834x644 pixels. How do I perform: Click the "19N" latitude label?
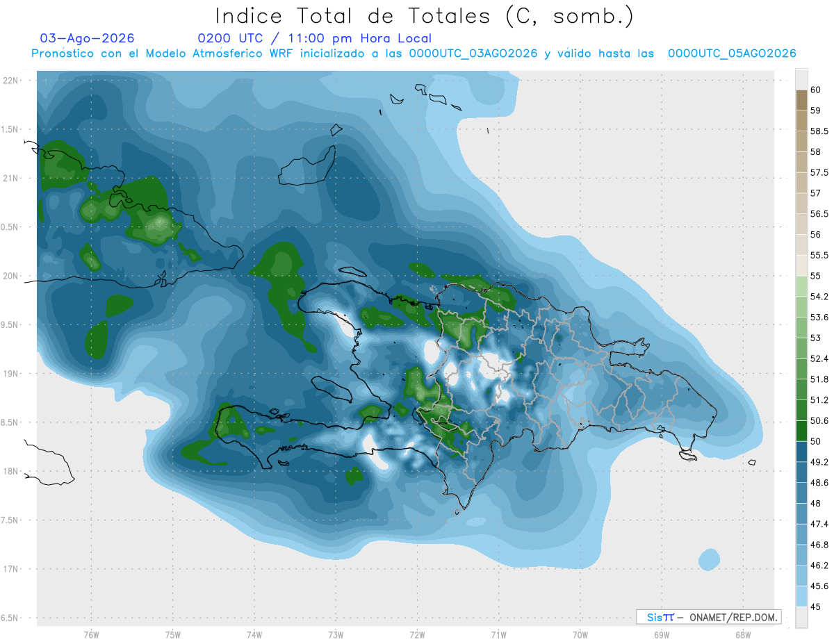(x=10, y=374)
